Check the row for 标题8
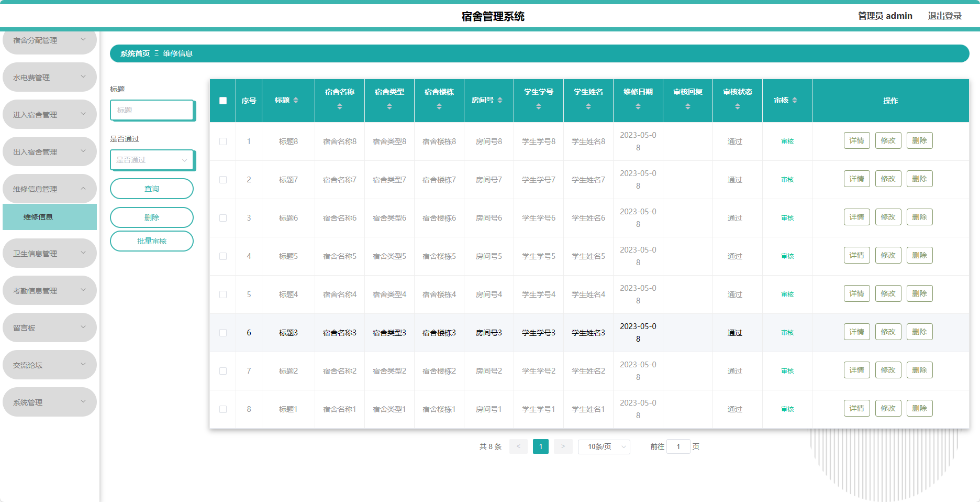This screenshot has height=502, width=980. (223, 141)
